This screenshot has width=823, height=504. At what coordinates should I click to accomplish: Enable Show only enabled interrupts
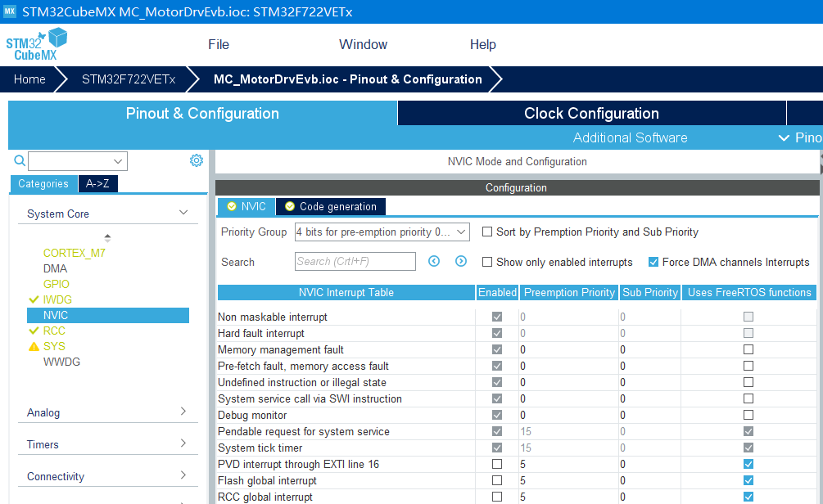[x=487, y=262]
